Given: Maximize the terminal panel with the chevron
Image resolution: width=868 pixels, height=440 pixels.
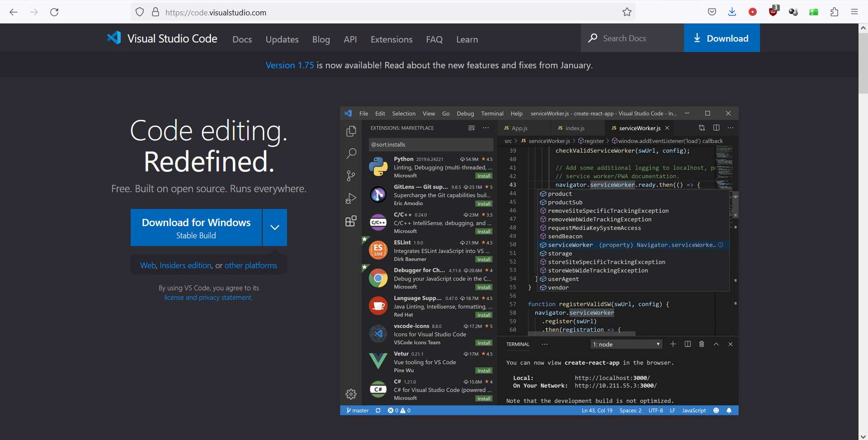Looking at the screenshot, I should point(716,344).
